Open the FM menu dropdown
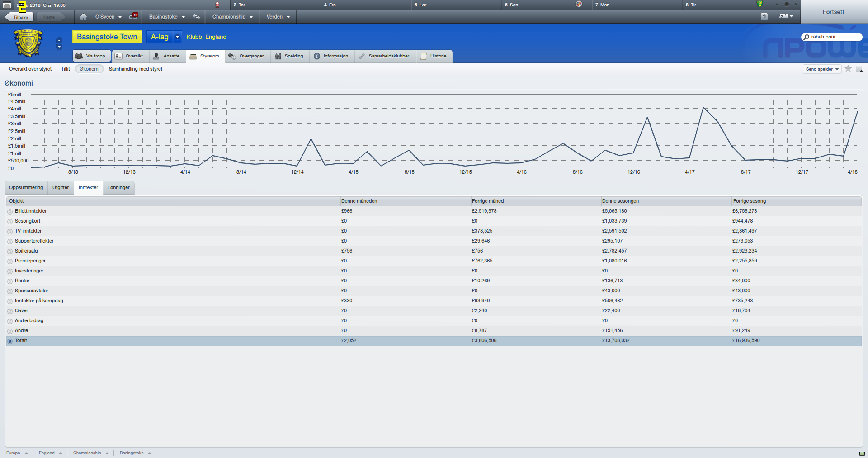This screenshot has width=868, height=458. click(x=786, y=16)
